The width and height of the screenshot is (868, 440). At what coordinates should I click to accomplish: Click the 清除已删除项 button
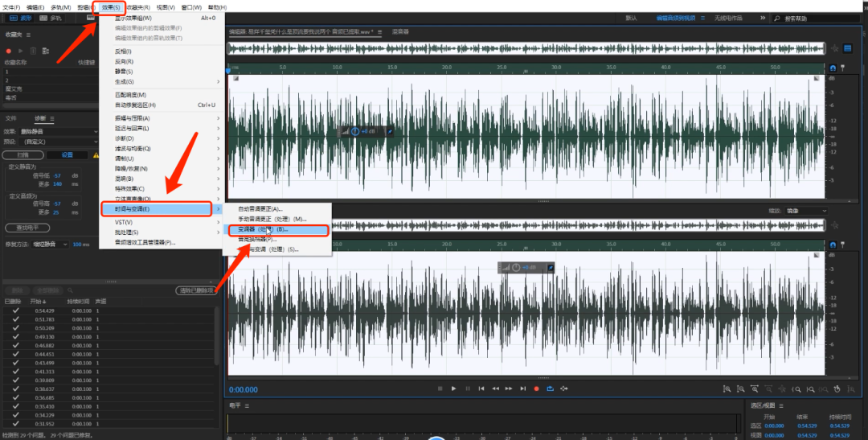pyautogui.click(x=197, y=290)
